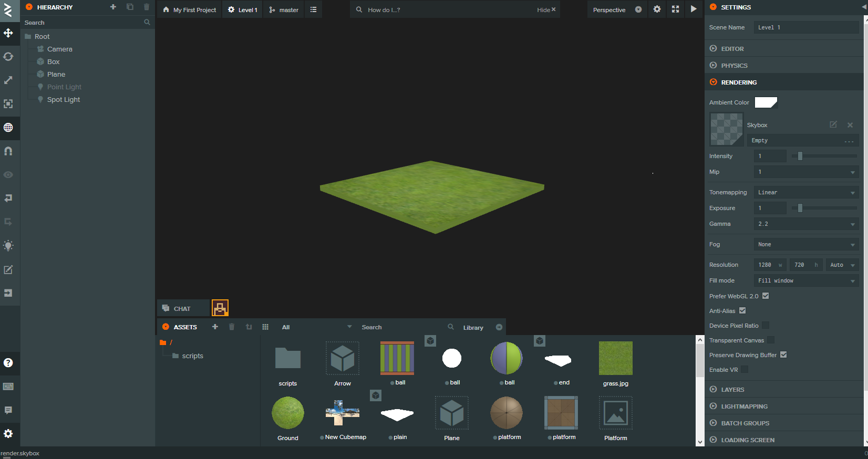
Task: Launch the scene with Play button
Action: 694,9
